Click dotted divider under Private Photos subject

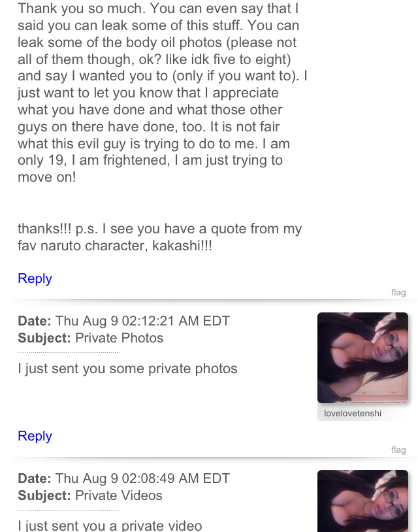click(x=69, y=353)
